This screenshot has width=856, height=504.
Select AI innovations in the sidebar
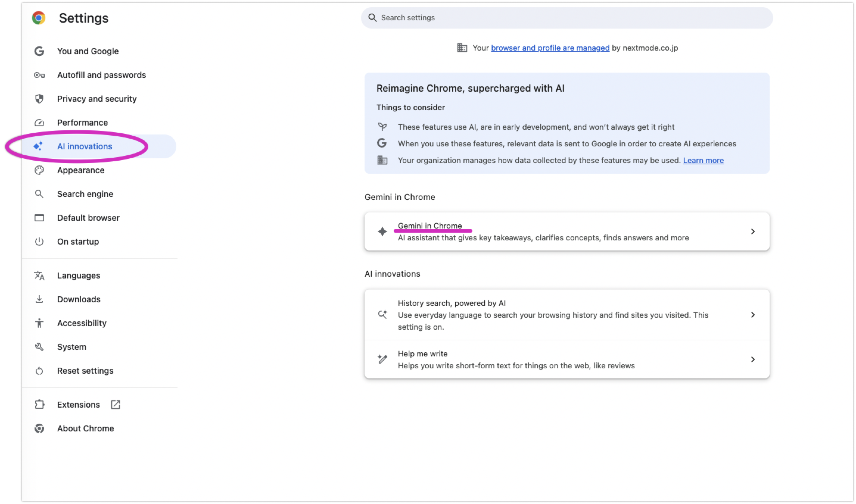[85, 146]
